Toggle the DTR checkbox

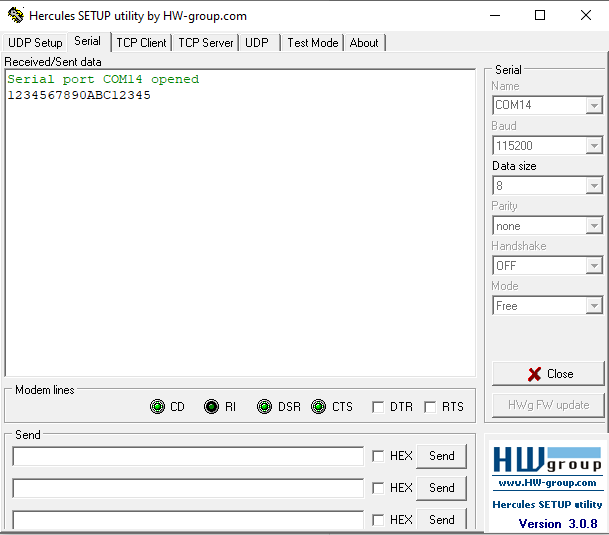click(377, 407)
